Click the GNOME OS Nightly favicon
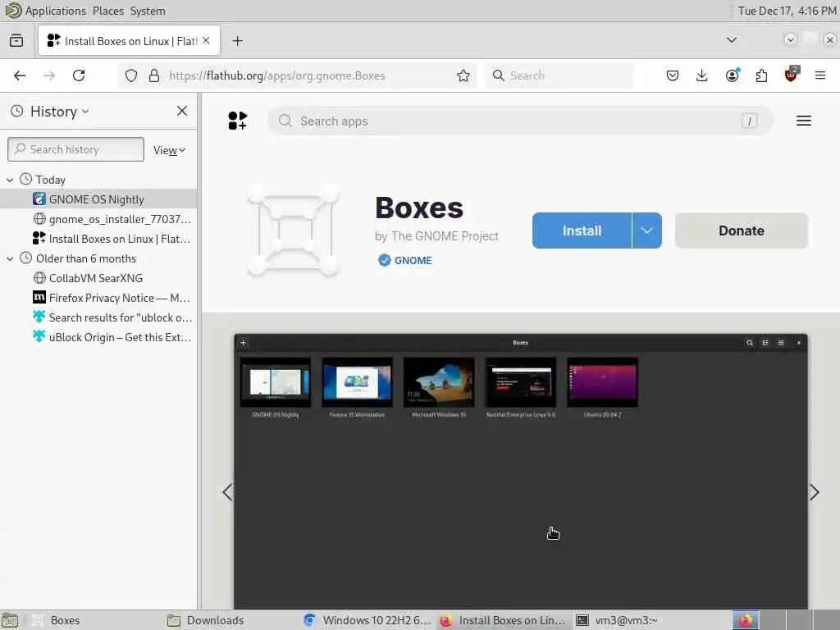This screenshot has width=840, height=630. [x=39, y=199]
